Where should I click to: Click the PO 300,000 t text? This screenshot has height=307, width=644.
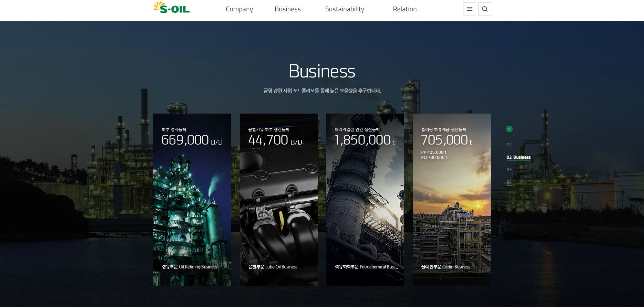[x=434, y=158]
